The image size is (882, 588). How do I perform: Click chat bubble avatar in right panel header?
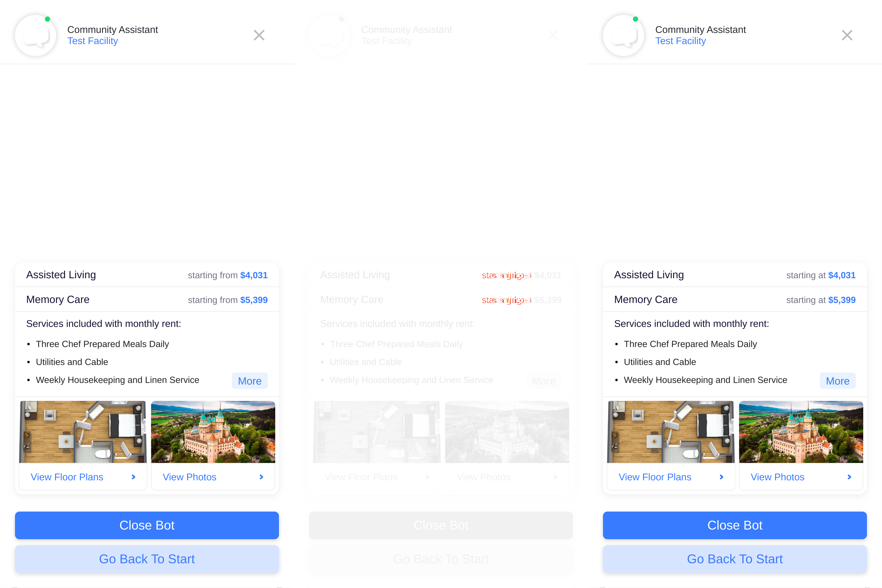(x=623, y=36)
